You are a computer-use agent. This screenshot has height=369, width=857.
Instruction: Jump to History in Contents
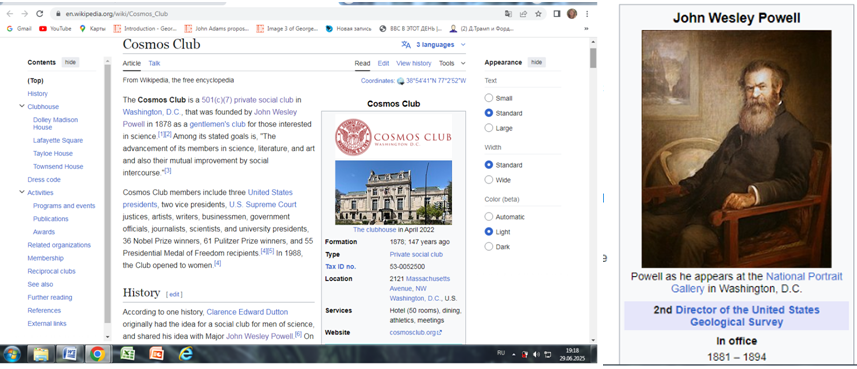(38, 93)
